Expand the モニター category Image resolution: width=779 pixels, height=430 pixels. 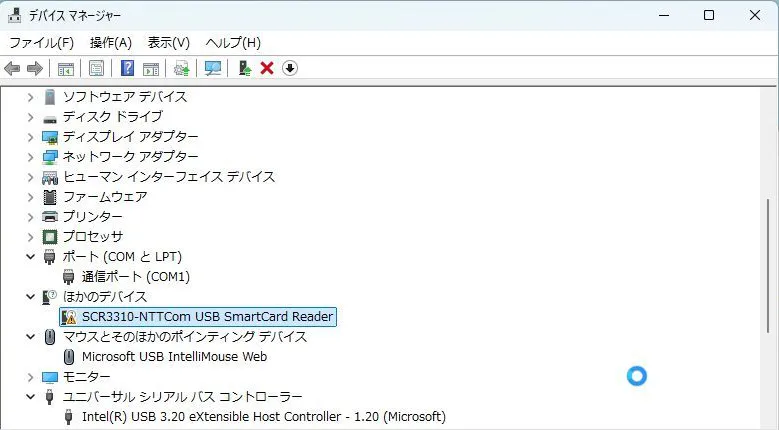click(x=30, y=377)
